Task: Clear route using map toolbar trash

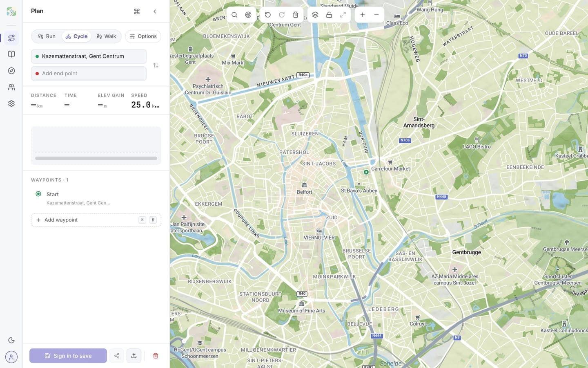Action: 296,15
